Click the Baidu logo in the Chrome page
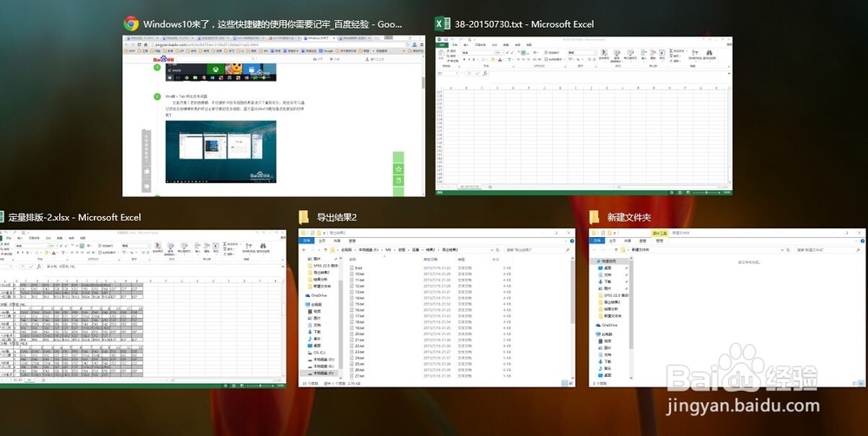Screen dimensions: 868x436 pyautogui.click(x=164, y=59)
